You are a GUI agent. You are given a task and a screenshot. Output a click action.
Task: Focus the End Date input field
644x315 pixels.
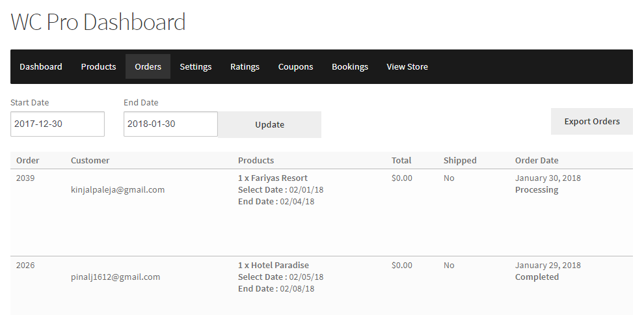click(170, 124)
